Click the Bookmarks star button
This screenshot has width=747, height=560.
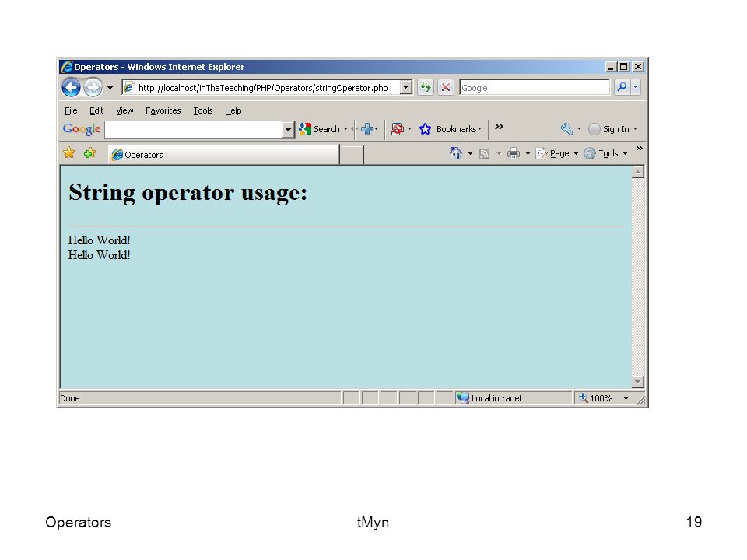[451, 129]
